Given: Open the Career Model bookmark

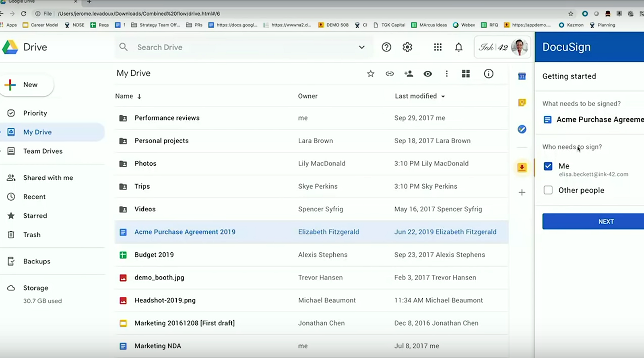Looking at the screenshot, I should click(41, 25).
